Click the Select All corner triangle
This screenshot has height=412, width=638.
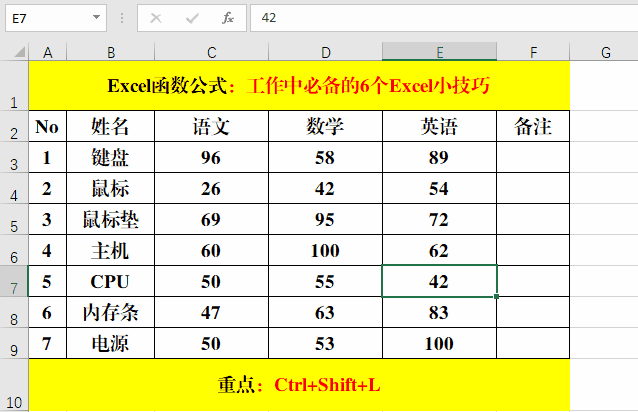(20, 52)
